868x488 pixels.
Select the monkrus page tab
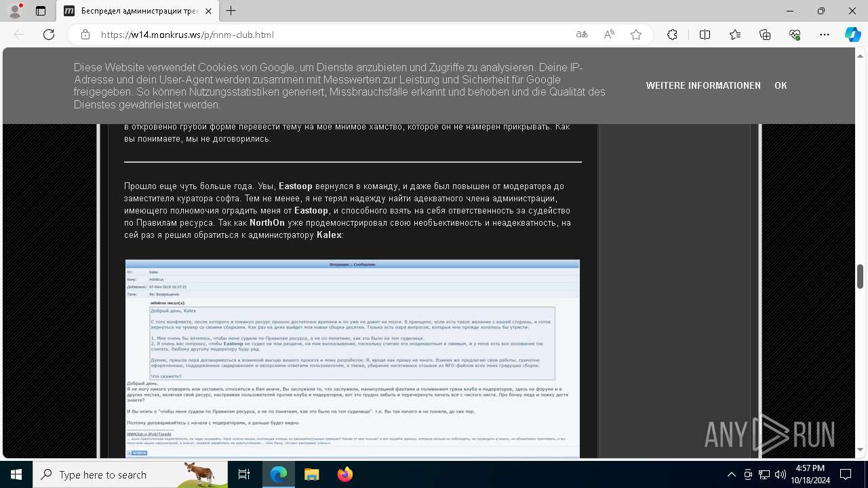138,11
